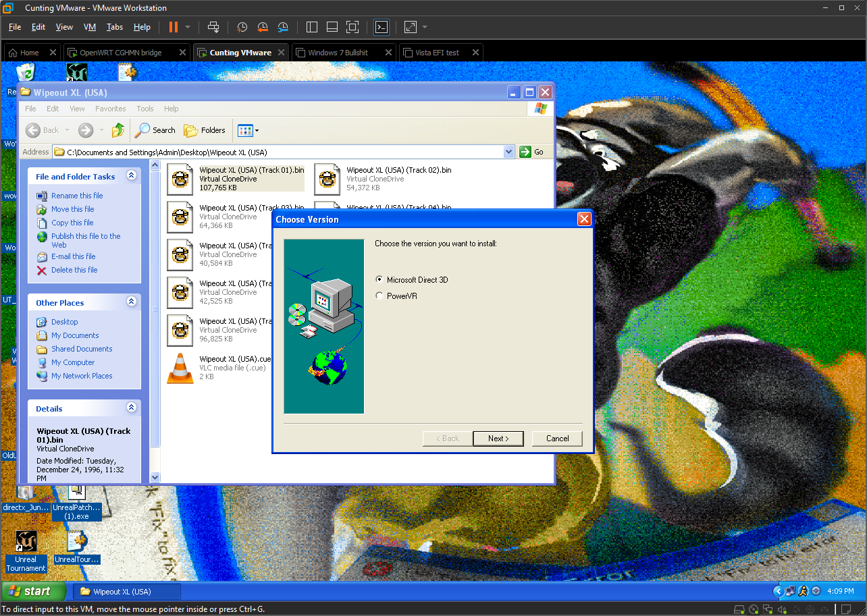The image size is (867, 616).
Task: Open the console view icon in VMware toolbar
Action: (x=382, y=27)
